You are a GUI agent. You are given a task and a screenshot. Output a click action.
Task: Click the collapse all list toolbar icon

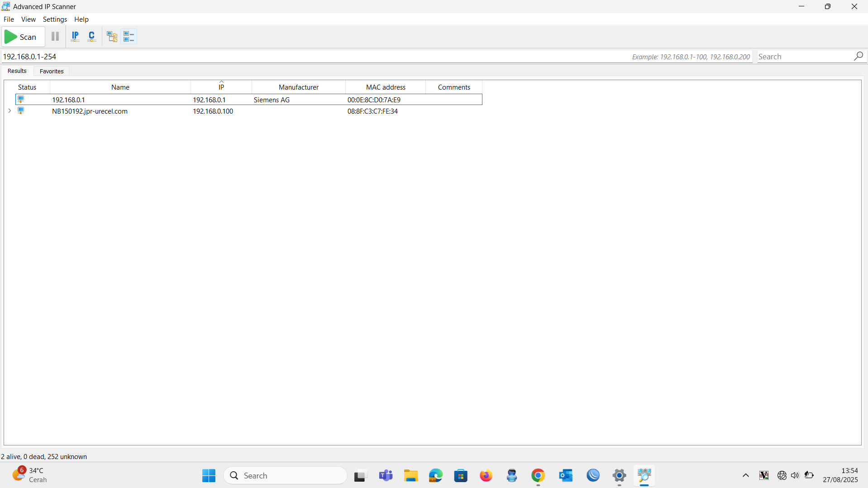click(x=129, y=37)
